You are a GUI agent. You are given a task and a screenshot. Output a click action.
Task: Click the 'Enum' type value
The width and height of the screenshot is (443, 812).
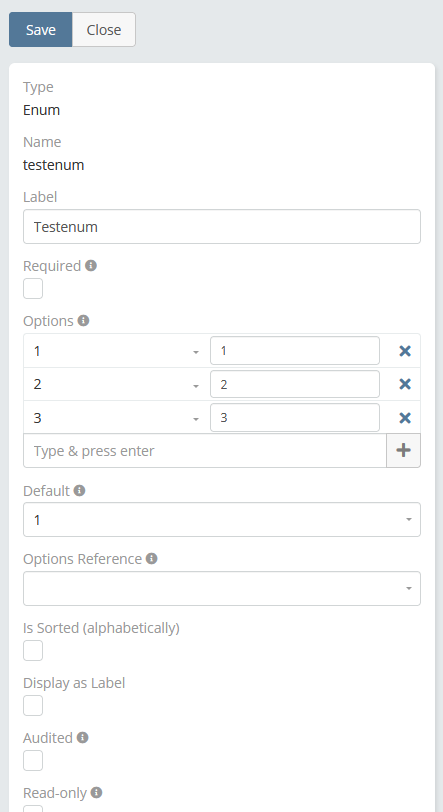tap(41, 110)
